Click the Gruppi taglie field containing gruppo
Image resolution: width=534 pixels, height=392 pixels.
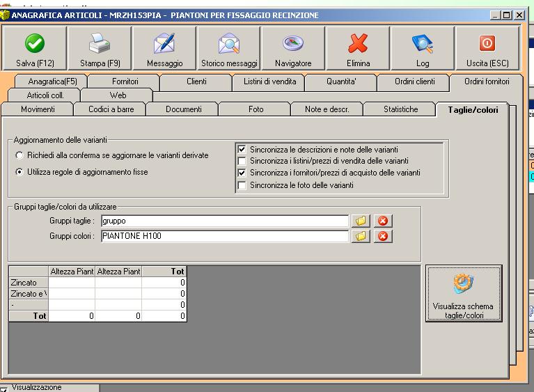point(225,221)
